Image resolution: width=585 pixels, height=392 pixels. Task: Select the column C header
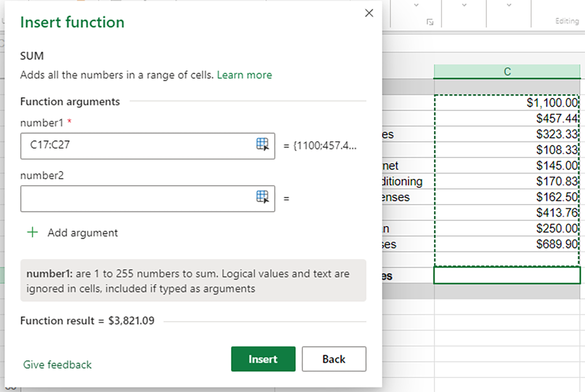507,72
